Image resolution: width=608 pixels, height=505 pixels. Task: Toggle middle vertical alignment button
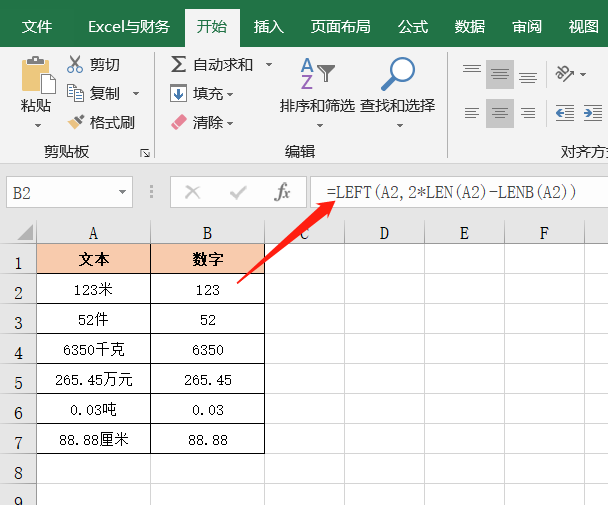pyautogui.click(x=500, y=74)
